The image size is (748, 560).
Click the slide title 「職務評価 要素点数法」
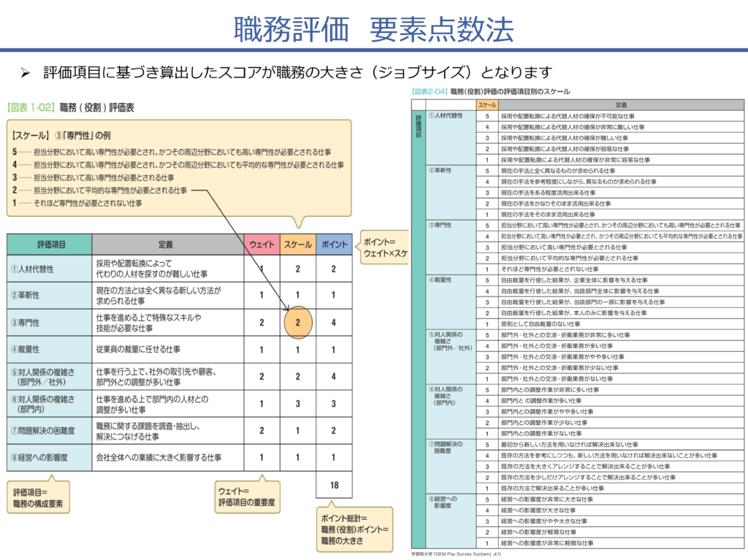[373, 30]
